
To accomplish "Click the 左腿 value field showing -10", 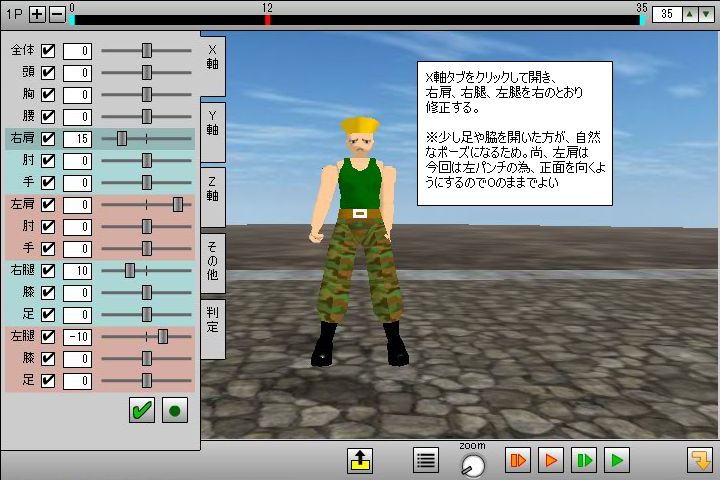I will click(x=77, y=337).
